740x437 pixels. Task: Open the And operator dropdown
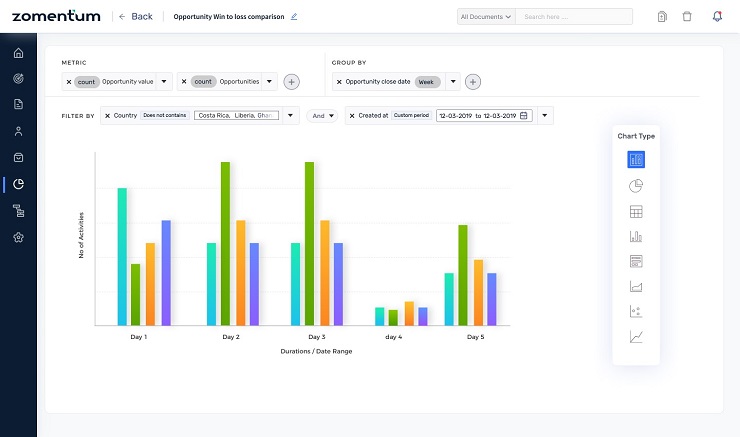pos(321,116)
